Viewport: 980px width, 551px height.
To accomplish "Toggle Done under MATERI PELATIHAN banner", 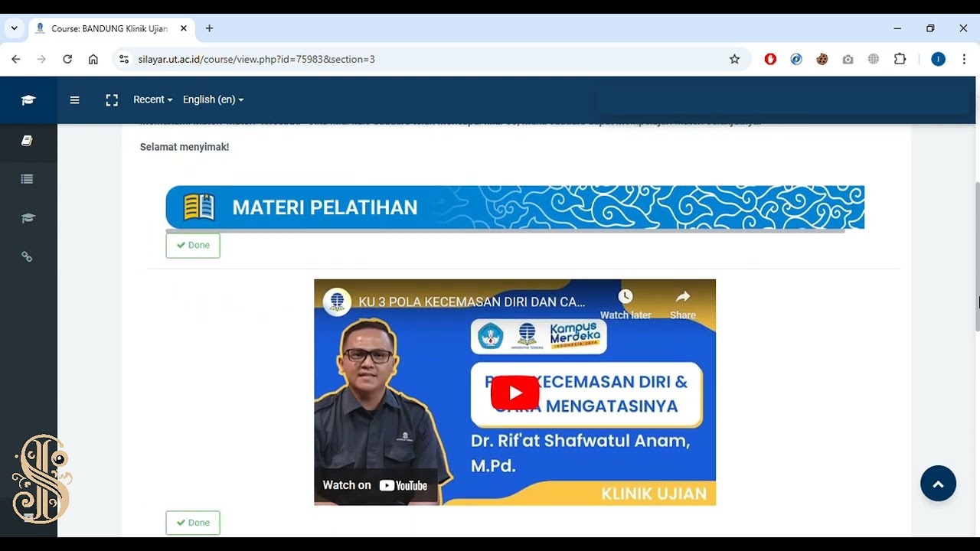I will (x=193, y=245).
